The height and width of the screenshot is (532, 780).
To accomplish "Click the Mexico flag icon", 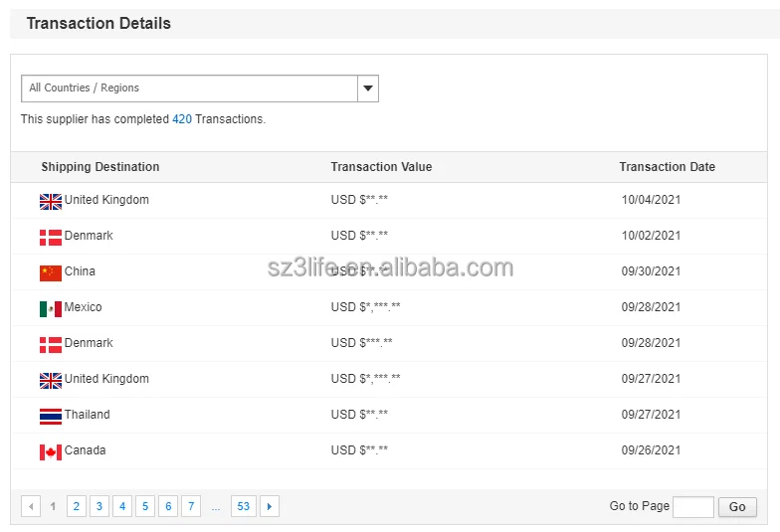I will [51, 308].
